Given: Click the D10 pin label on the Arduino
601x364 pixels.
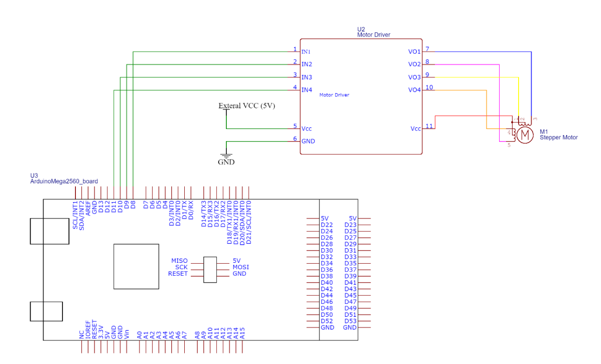Looking at the screenshot, I should click(120, 207).
